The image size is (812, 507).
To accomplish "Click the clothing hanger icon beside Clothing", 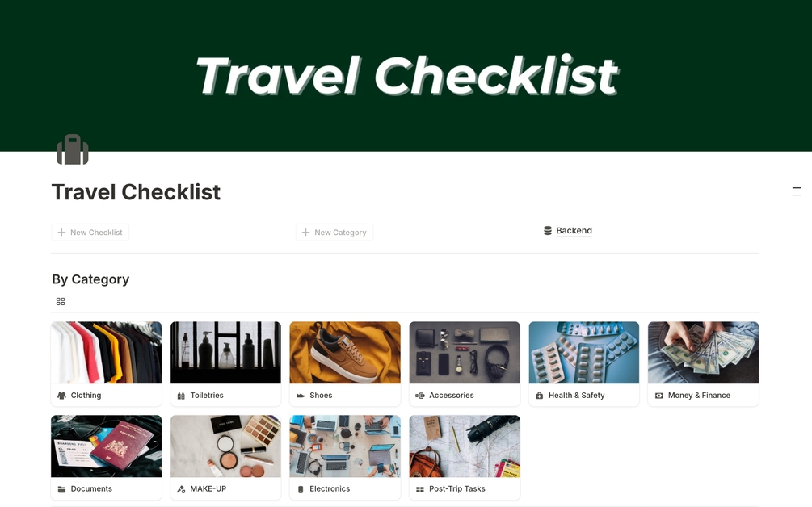I will [61, 396].
